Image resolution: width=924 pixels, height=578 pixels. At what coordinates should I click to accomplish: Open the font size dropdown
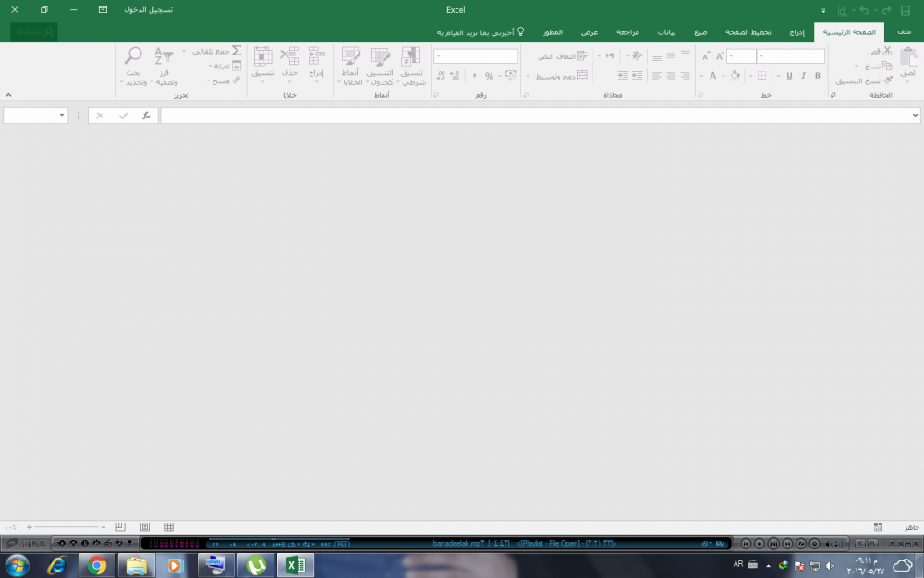pyautogui.click(x=731, y=56)
